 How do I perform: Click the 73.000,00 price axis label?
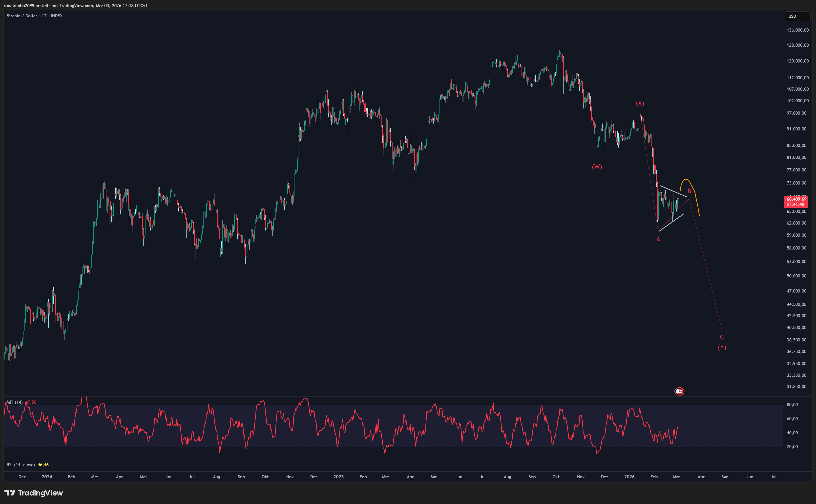coord(796,183)
